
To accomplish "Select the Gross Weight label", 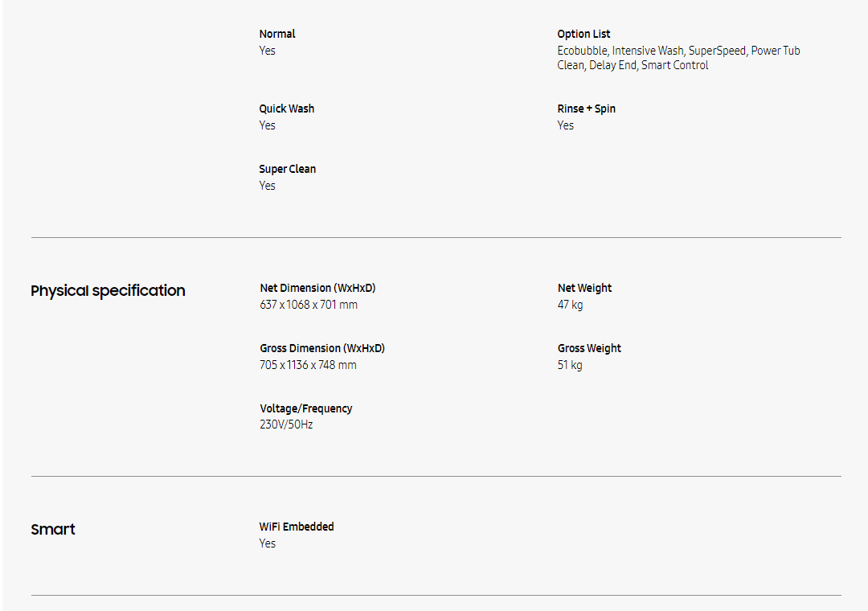I will [x=589, y=348].
